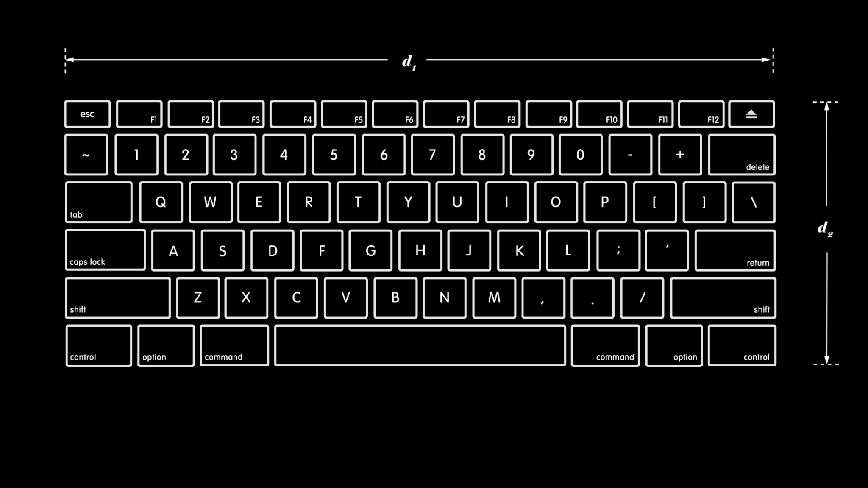Press the right Control key

pyautogui.click(x=742, y=345)
